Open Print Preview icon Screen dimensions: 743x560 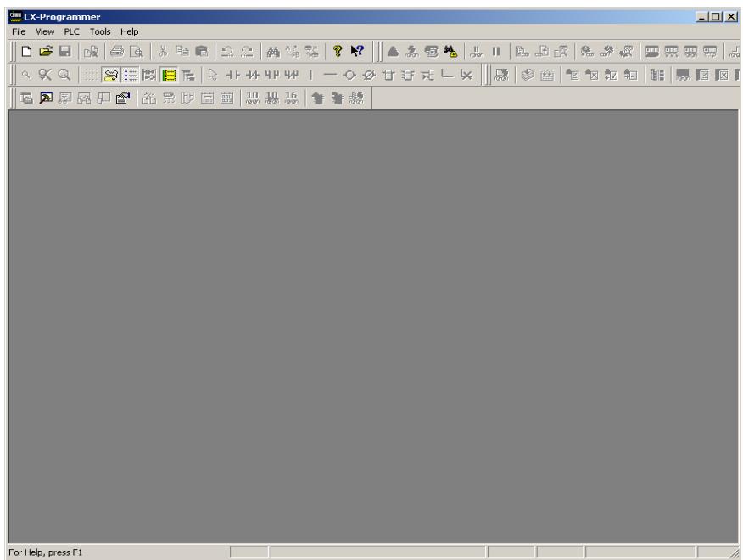coord(137,51)
